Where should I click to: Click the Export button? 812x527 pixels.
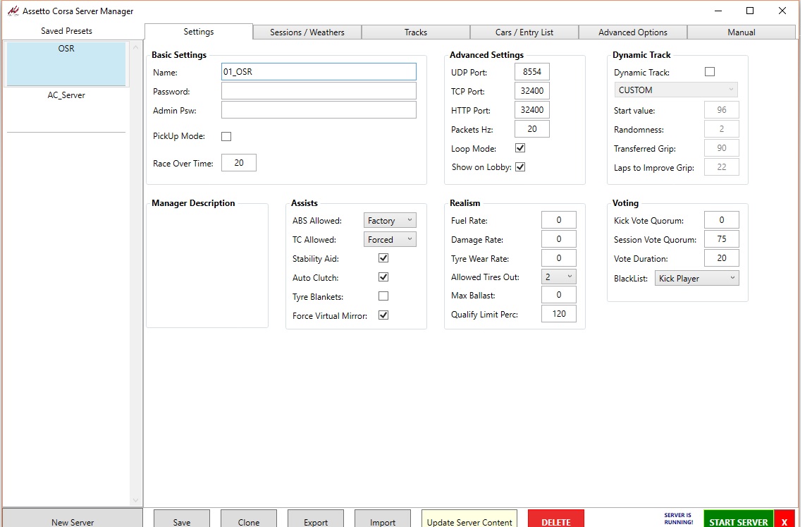pos(315,520)
